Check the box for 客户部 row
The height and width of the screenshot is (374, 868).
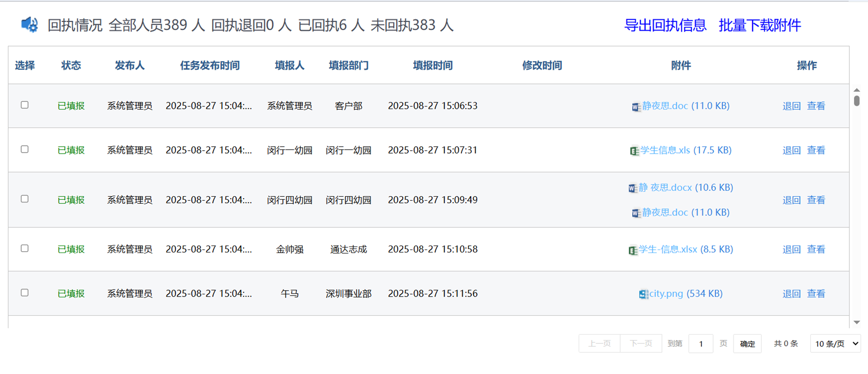pyautogui.click(x=25, y=105)
